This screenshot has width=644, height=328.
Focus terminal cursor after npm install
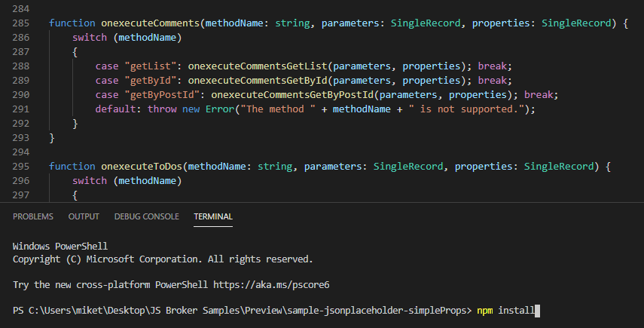(537, 311)
